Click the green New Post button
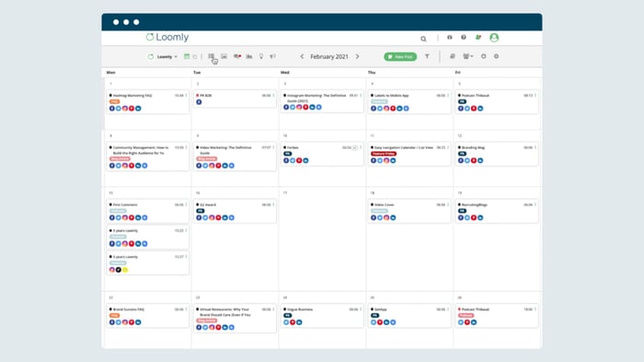The image size is (644, 362). coord(400,57)
